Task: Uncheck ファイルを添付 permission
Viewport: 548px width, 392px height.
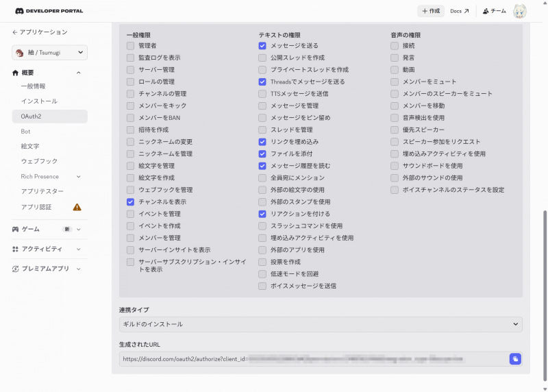Action: (x=262, y=154)
